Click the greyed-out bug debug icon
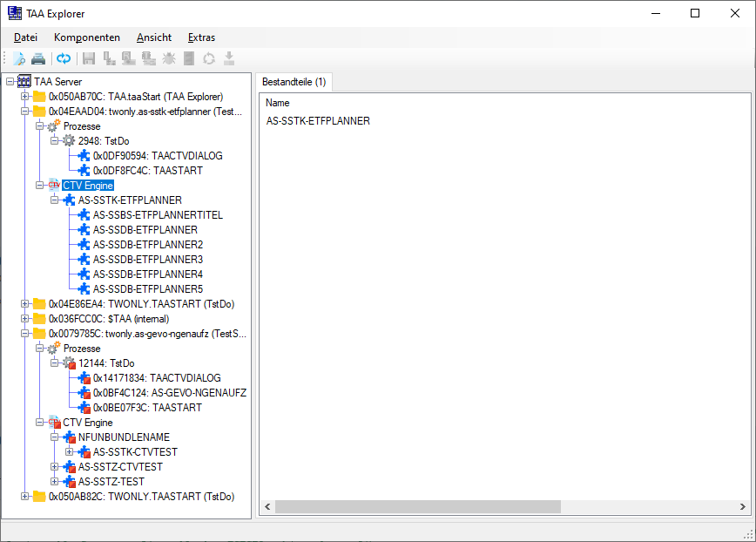756x542 pixels. tap(169, 59)
